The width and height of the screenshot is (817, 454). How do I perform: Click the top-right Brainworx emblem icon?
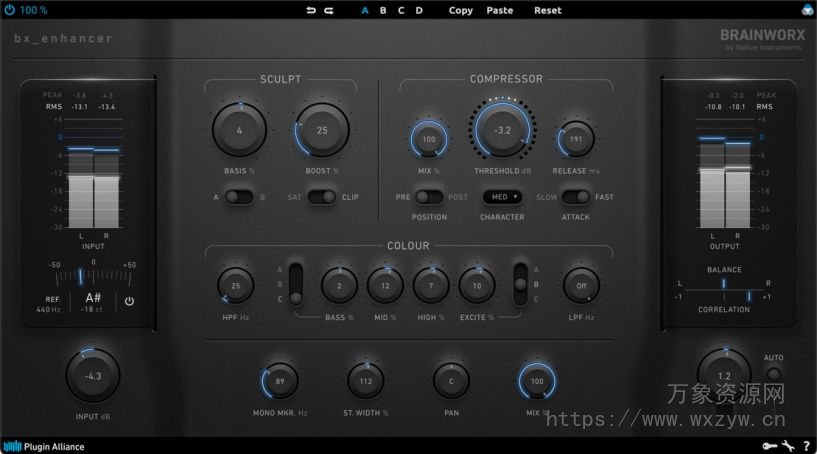tap(807, 10)
